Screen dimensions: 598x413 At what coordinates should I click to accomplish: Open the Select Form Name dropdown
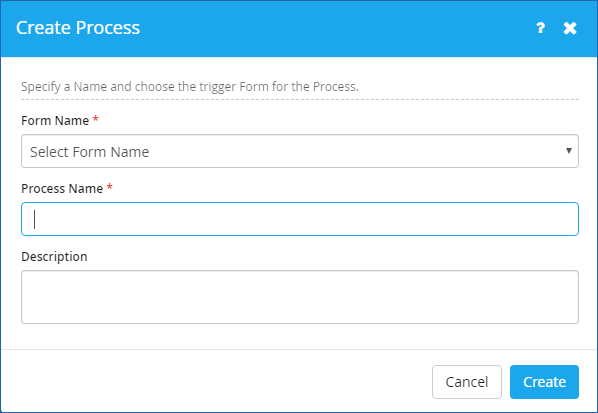pos(300,151)
